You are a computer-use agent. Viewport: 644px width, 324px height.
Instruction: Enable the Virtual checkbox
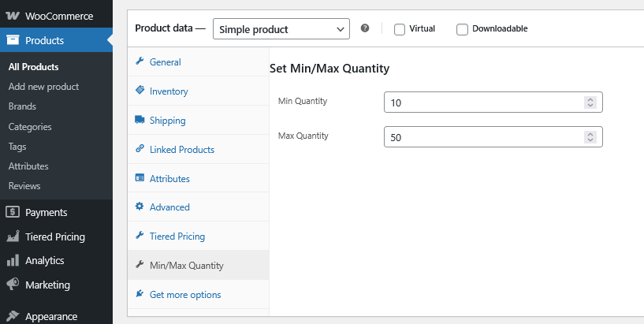tap(400, 29)
